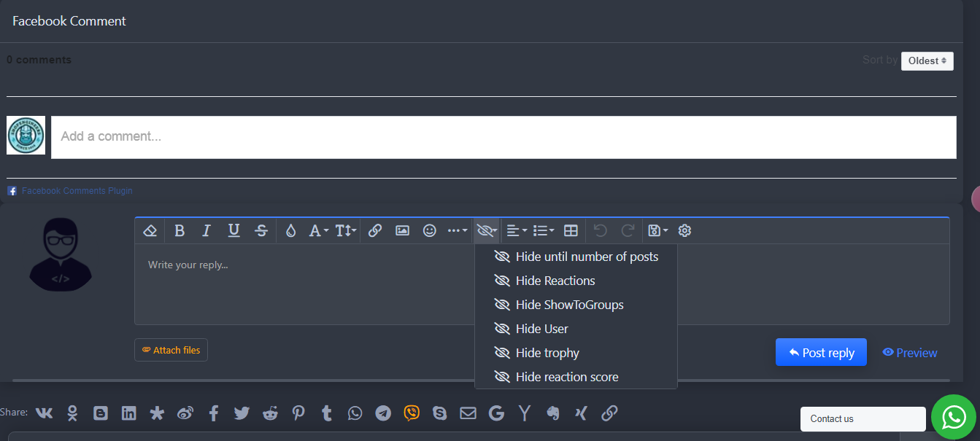Open the list type dropdown
The width and height of the screenshot is (980, 441).
tap(544, 230)
